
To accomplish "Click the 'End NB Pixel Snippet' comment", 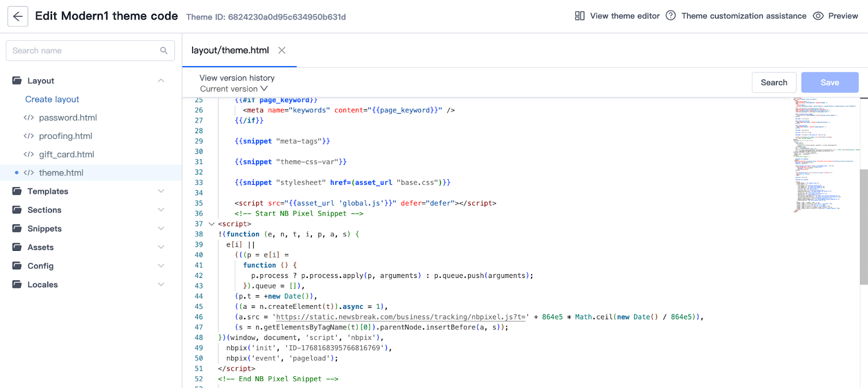I will (278, 379).
